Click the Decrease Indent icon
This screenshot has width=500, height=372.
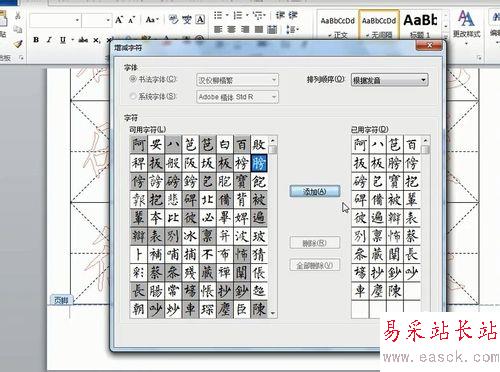click(280, 15)
